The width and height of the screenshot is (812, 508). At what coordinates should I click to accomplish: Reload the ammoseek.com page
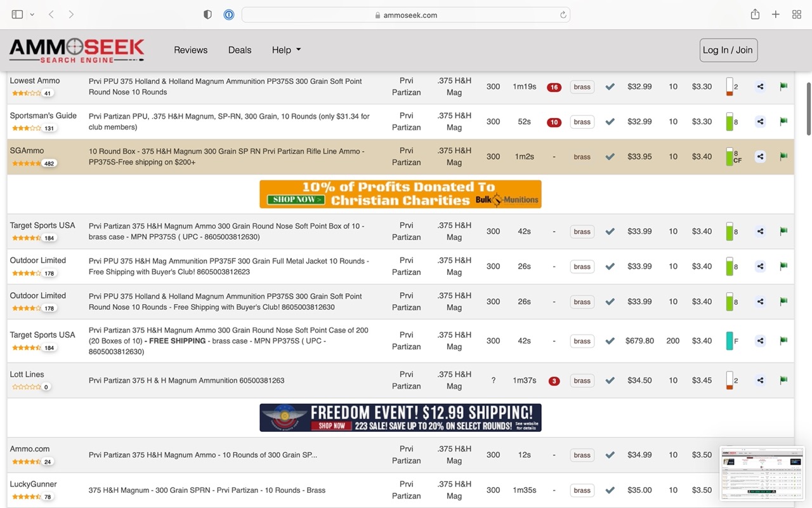click(563, 15)
